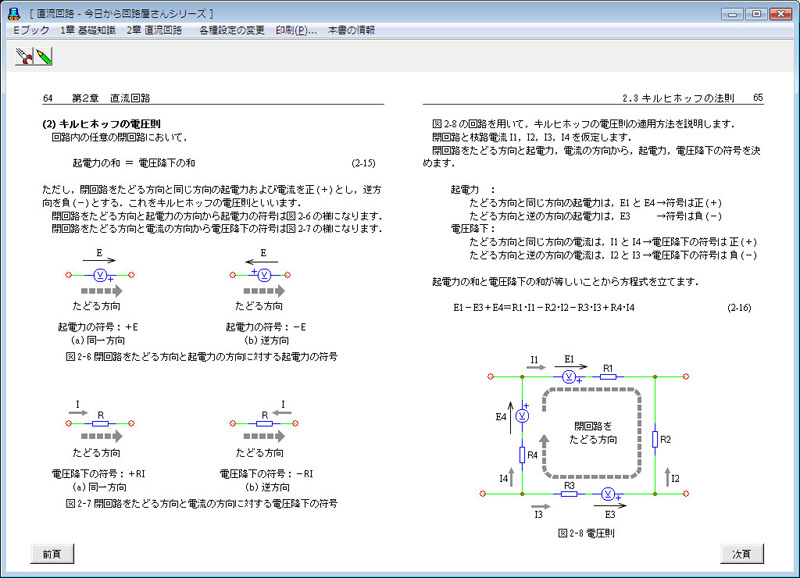This screenshot has width=800, height=578.
Task: Click the sentence 起電力の和と電圧降下の和が等しいことから方程式を立てます。
Action: coord(565,282)
